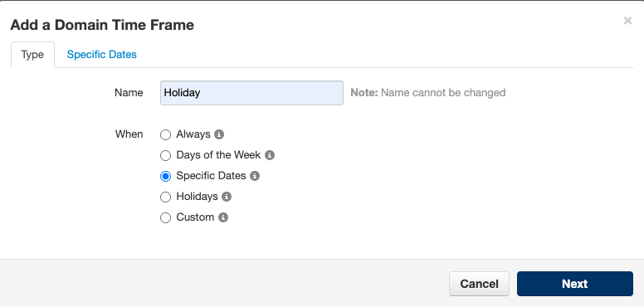Click the info icon beside Custom
Viewport: 644px width, 307px height.
[223, 217]
